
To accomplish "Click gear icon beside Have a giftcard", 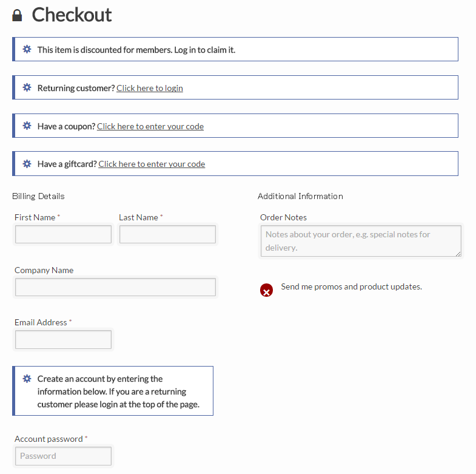I will click(27, 163).
